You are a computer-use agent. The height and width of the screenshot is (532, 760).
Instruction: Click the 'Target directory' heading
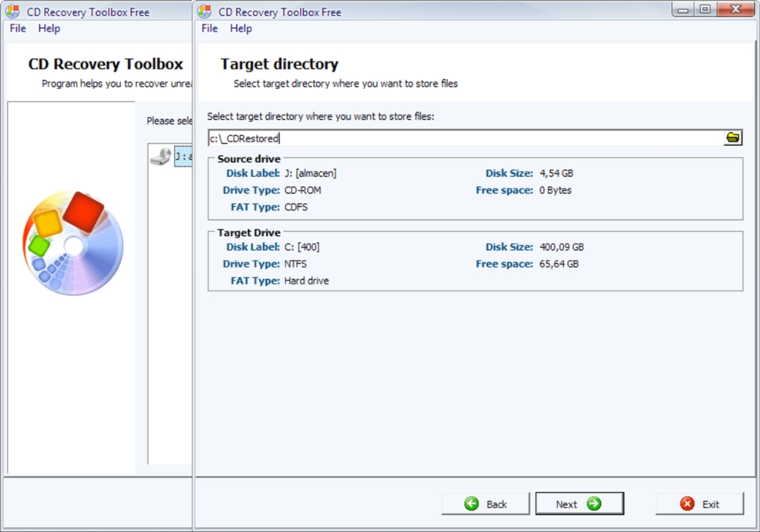[x=279, y=64]
